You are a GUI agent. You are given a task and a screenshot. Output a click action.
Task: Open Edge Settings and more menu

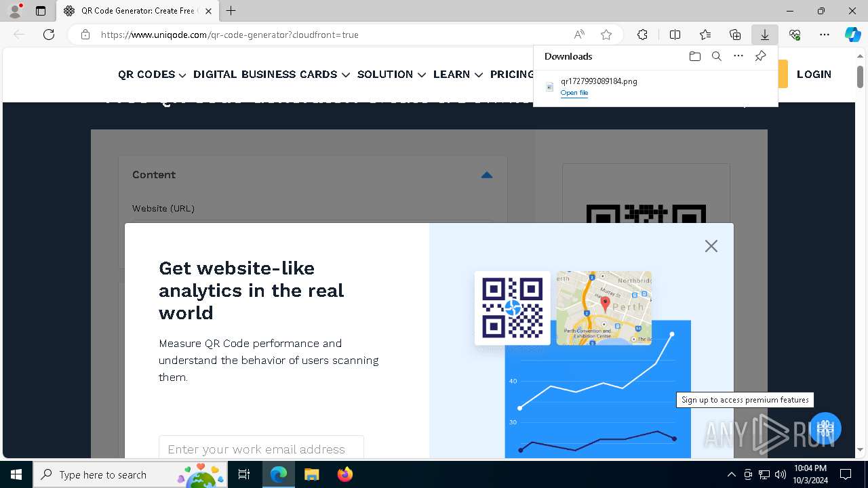click(x=825, y=35)
